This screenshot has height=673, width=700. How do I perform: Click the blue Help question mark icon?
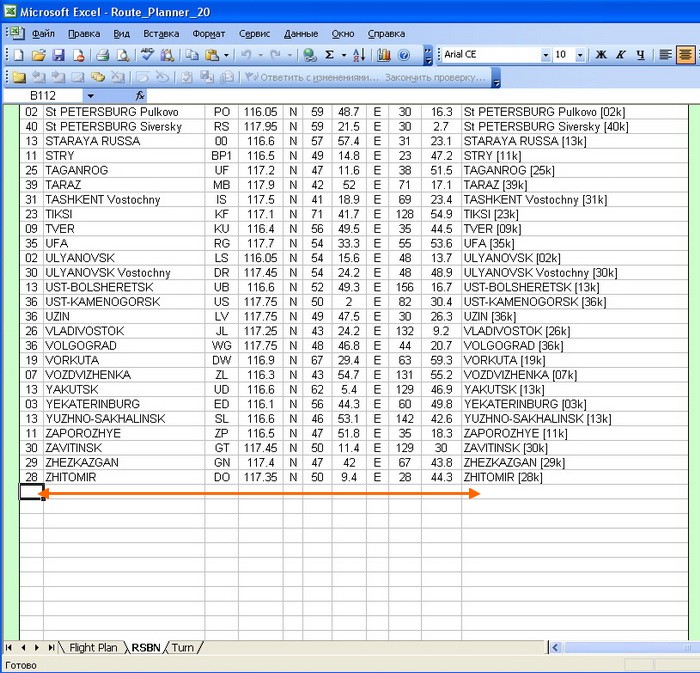pos(404,55)
